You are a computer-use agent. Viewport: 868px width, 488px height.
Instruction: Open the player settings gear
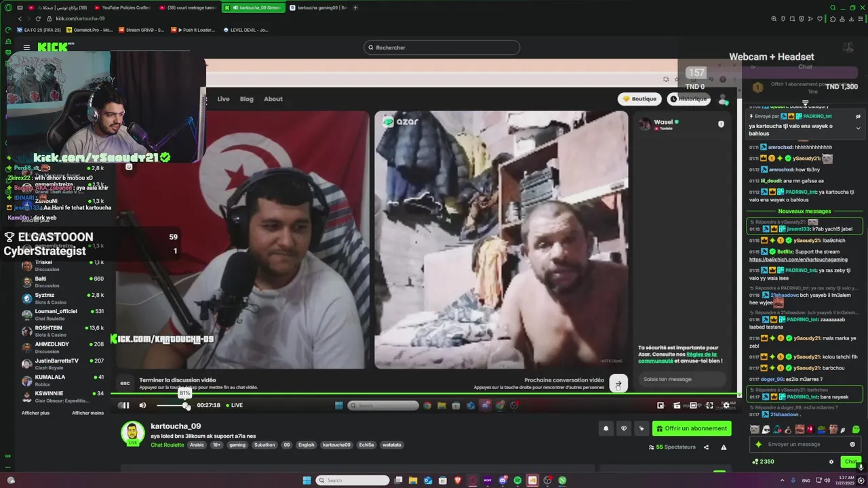click(x=726, y=405)
